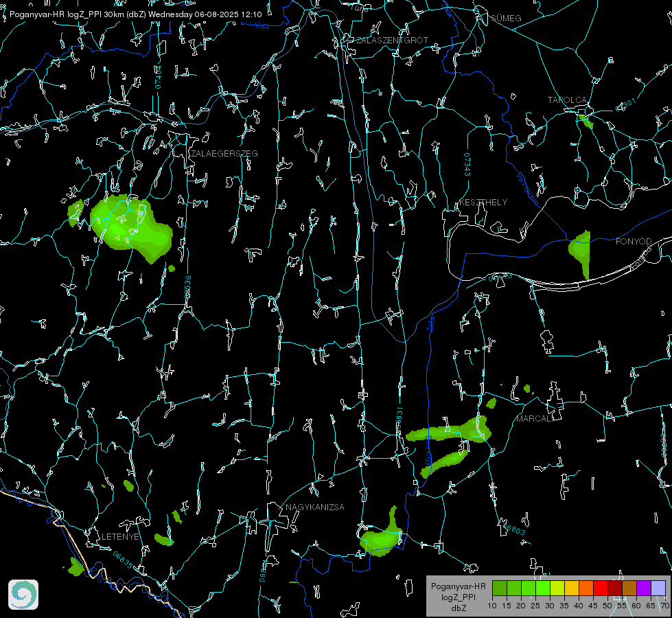The height and width of the screenshot is (618, 672).
Task: Pick the 55-60 dBZ brown legend swatch
Action: [x=629, y=588]
